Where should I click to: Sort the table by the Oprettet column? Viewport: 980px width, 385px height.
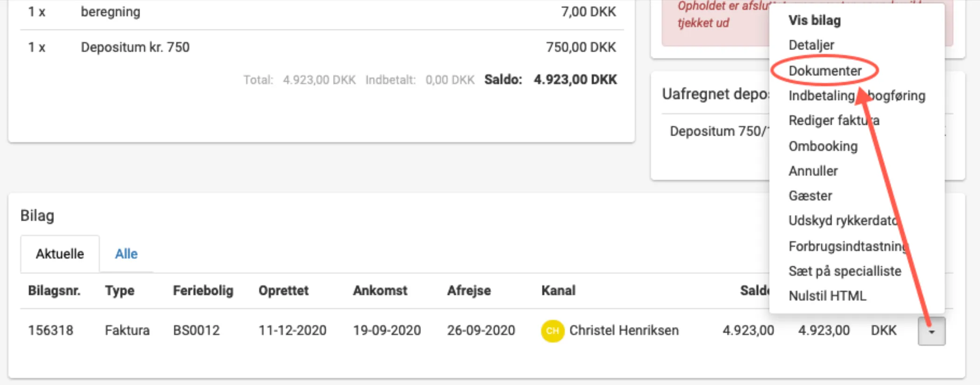284,291
